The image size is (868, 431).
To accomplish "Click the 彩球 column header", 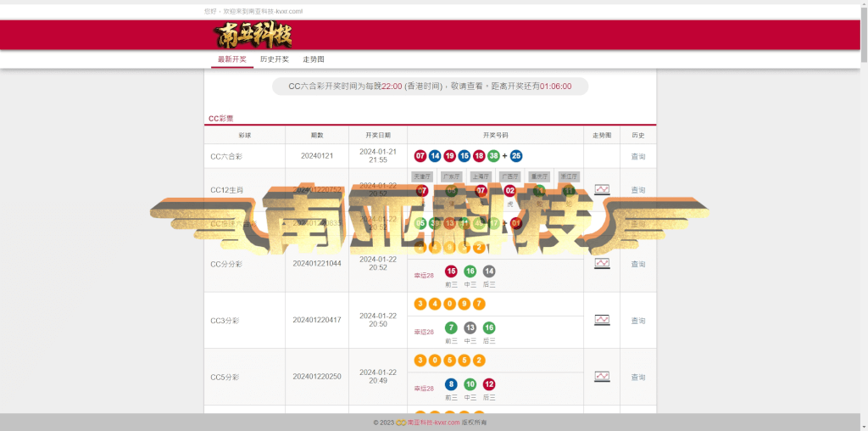I will [x=245, y=135].
